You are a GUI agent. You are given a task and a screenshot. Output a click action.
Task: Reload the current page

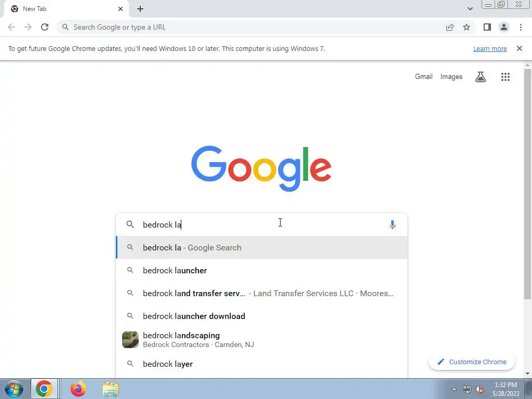pos(45,27)
